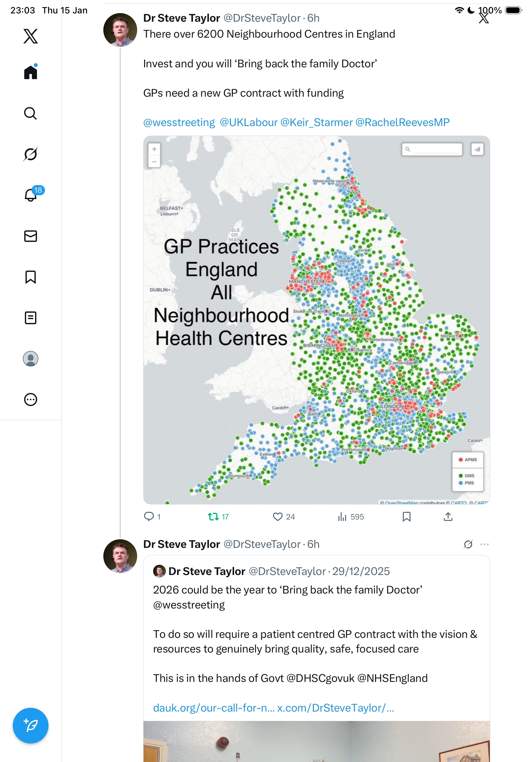Open Messages envelope icon
The image size is (532, 762).
[31, 236]
